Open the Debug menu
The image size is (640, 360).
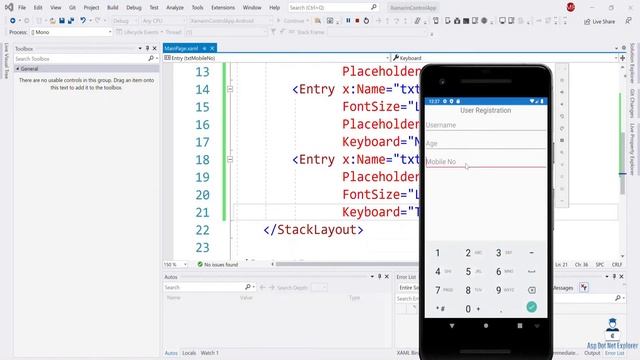(x=133, y=7)
